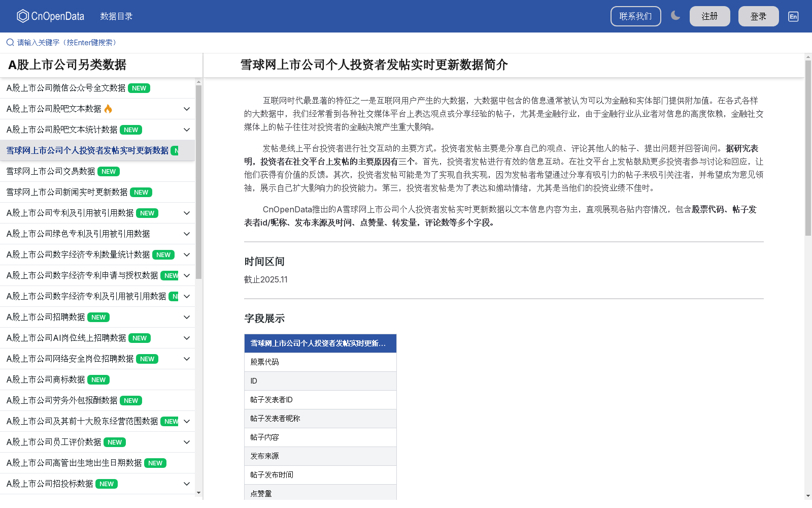Click the ID table cell
The image size is (812, 508).
coord(320,381)
